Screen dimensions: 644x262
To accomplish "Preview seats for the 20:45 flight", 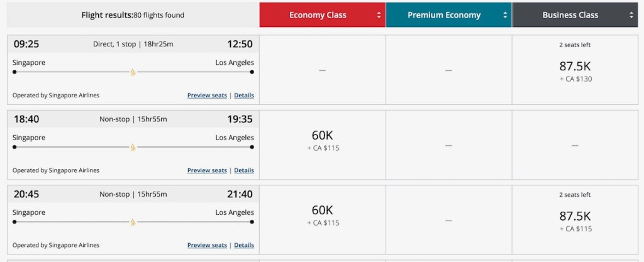I will coord(207,245).
